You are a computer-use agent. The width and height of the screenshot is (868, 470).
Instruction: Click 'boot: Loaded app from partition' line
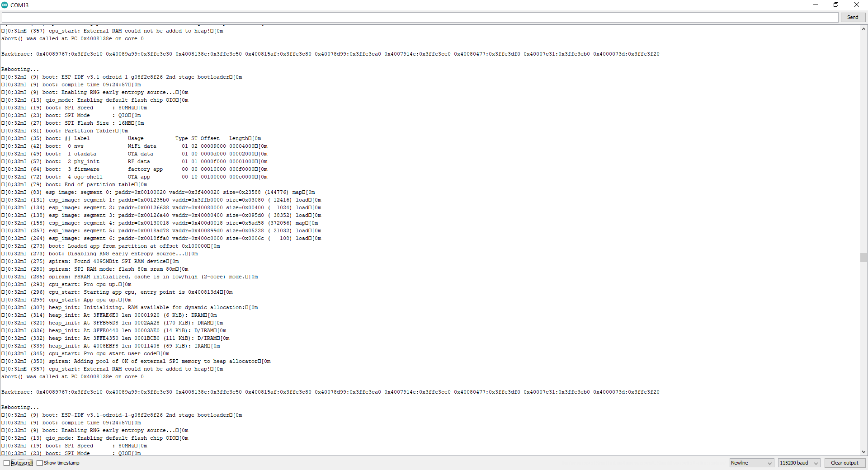coord(111,246)
